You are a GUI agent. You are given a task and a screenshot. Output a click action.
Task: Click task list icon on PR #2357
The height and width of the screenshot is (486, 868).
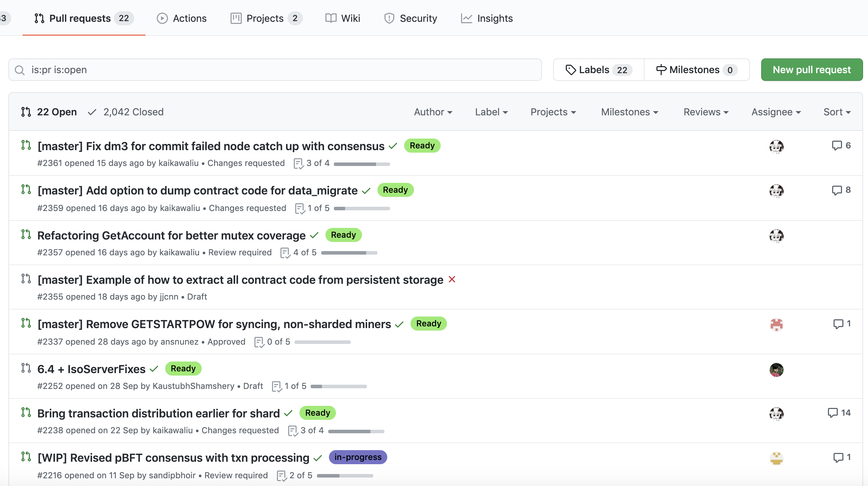285,252
